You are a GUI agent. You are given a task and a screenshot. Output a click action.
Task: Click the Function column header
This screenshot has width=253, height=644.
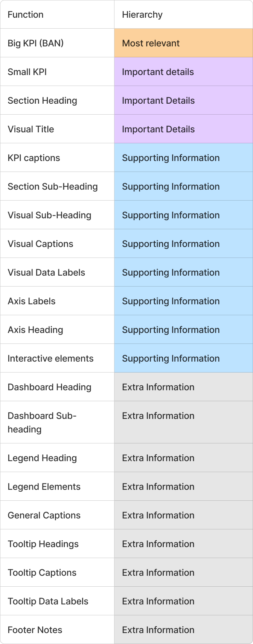click(x=57, y=14)
